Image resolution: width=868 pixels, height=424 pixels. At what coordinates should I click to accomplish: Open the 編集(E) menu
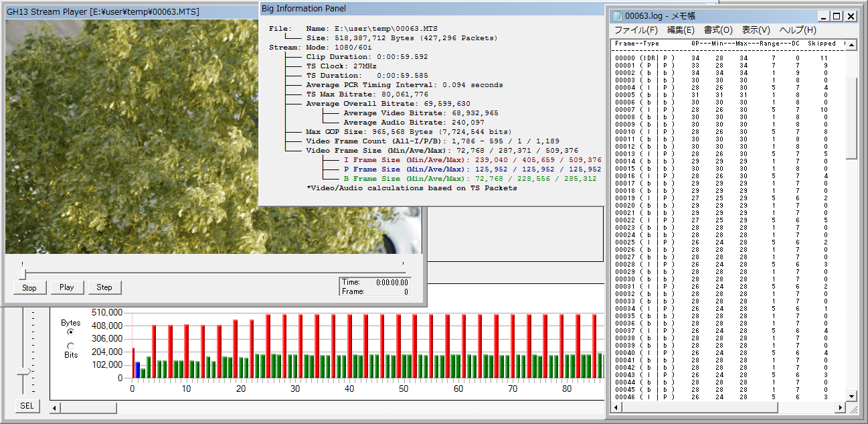coord(681,30)
